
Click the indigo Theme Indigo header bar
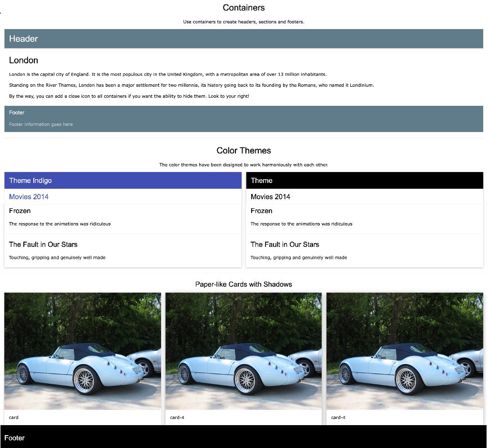pos(122,180)
